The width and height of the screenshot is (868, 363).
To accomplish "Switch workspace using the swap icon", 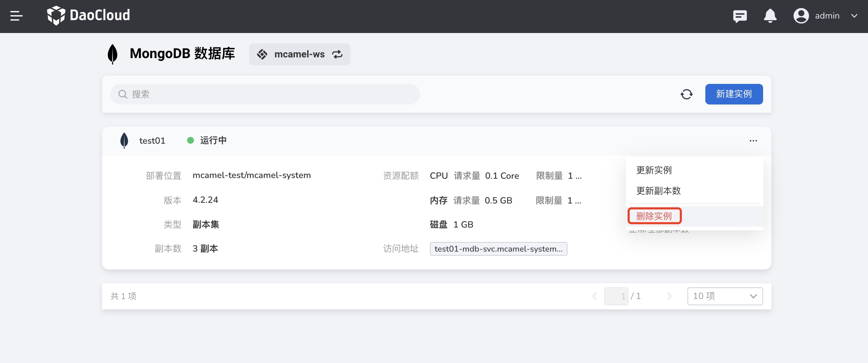I will click(337, 54).
